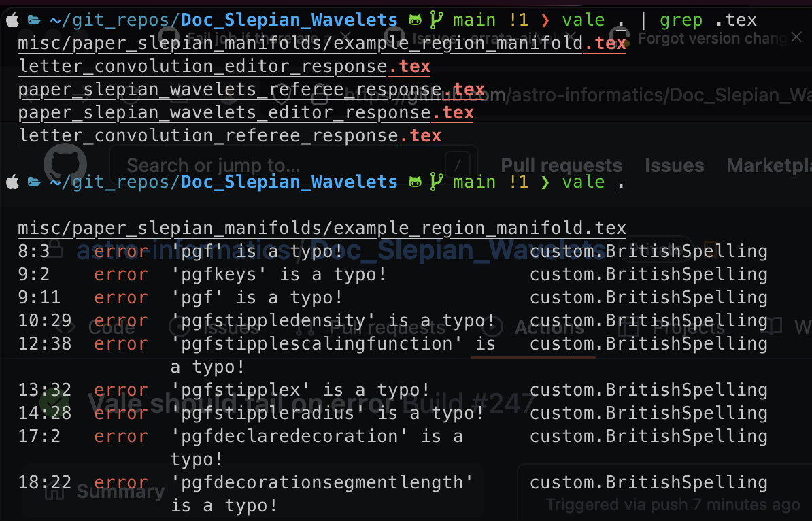The height and width of the screenshot is (521, 812).
Task: Click the GitHub octocat logo
Action: pyautogui.click(x=65, y=163)
